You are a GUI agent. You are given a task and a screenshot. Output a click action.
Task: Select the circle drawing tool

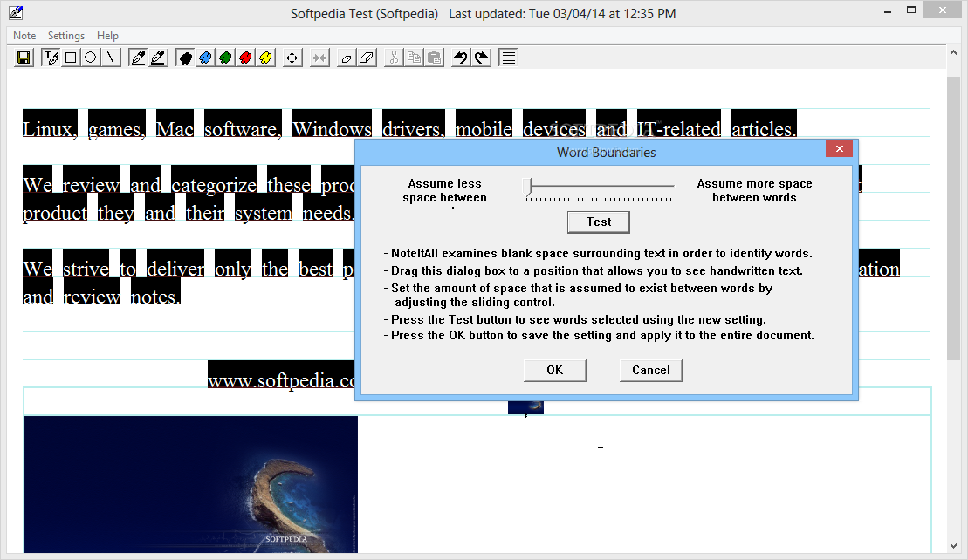click(91, 58)
